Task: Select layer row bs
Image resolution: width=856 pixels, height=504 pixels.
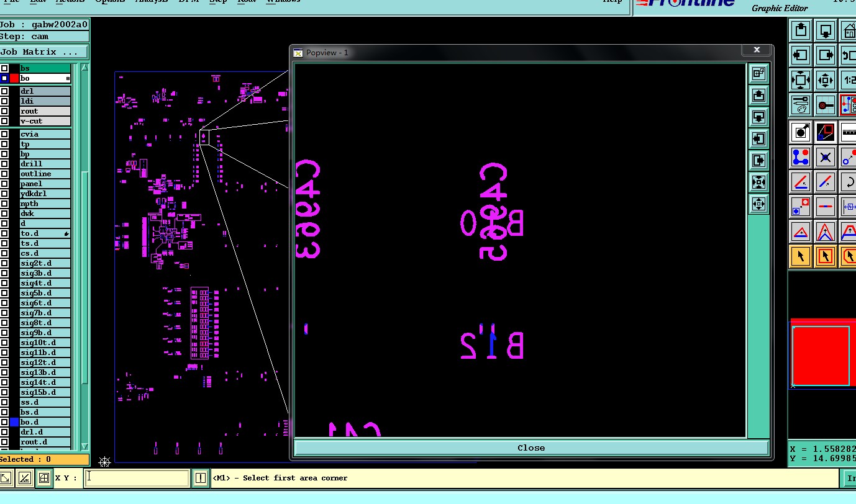Action: point(45,68)
